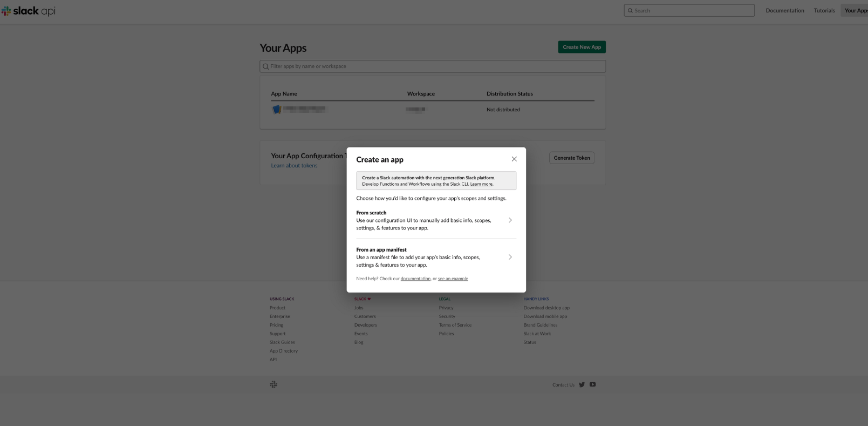Open the footer Developers link
This screenshot has width=868, height=426.
[366, 325]
